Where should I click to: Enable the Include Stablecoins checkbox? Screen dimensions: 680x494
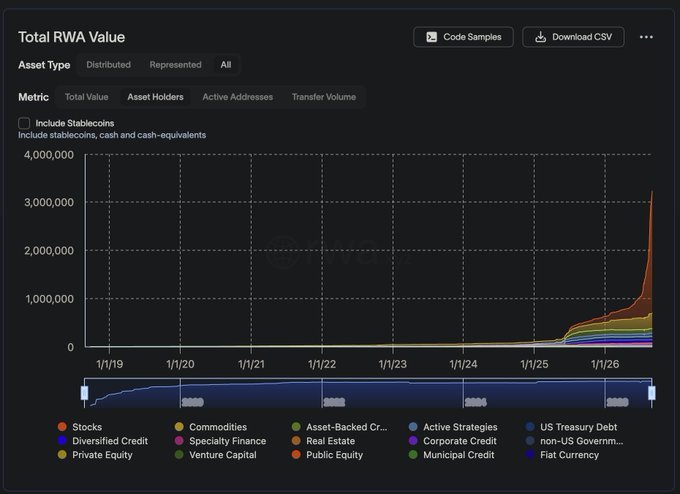point(24,123)
